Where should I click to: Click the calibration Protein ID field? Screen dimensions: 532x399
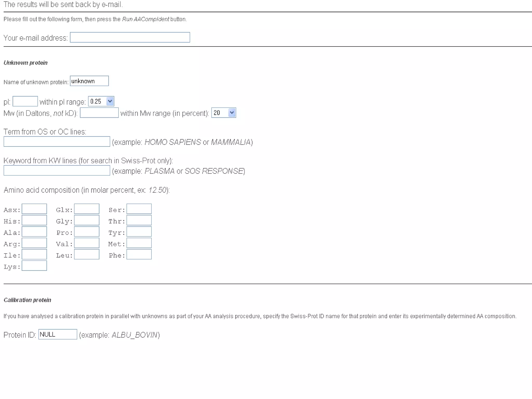point(58,334)
